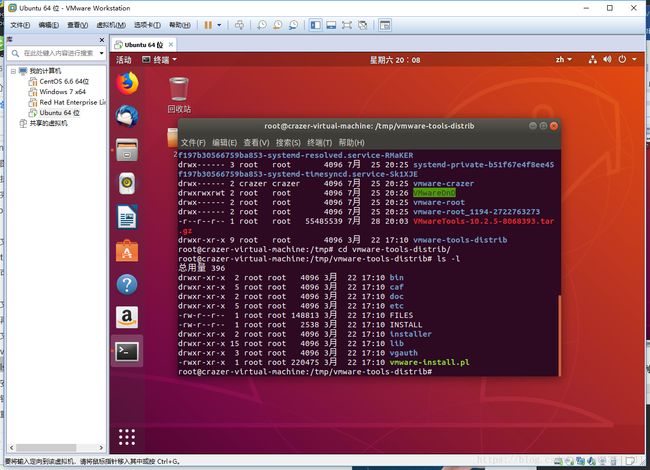Toggle the thumbnail bar view
Viewport: 650px width, 470px height.
pos(331,25)
